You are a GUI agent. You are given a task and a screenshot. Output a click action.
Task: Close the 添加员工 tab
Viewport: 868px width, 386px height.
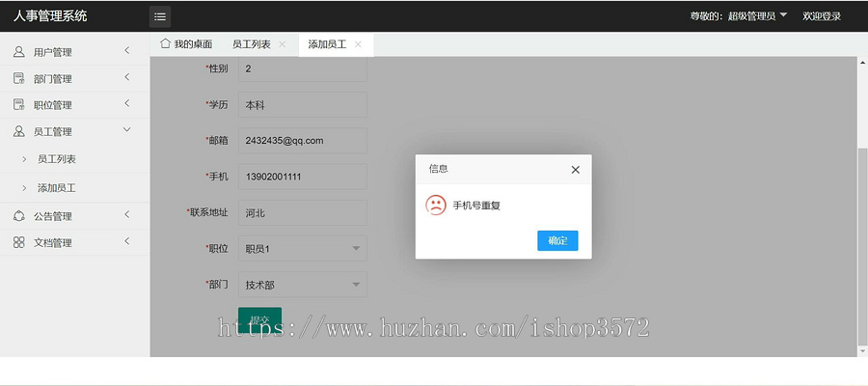(358, 44)
